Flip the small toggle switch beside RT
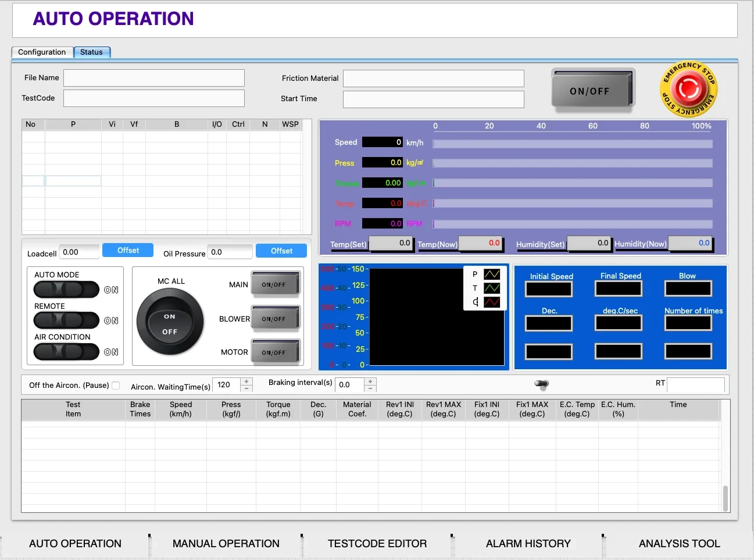Image resolution: width=754 pixels, height=560 pixels. 541,383
